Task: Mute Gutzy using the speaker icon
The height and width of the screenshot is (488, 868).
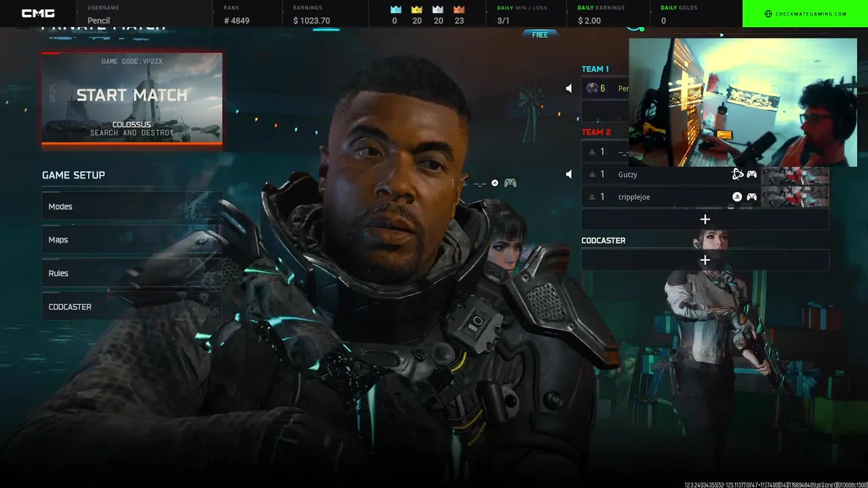Action: [569, 174]
